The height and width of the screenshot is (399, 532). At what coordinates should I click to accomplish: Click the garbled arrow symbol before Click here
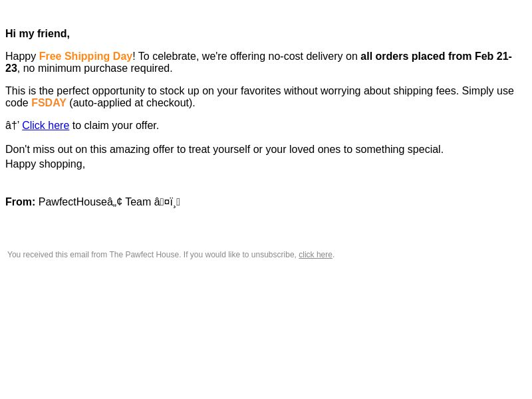[x=12, y=126]
